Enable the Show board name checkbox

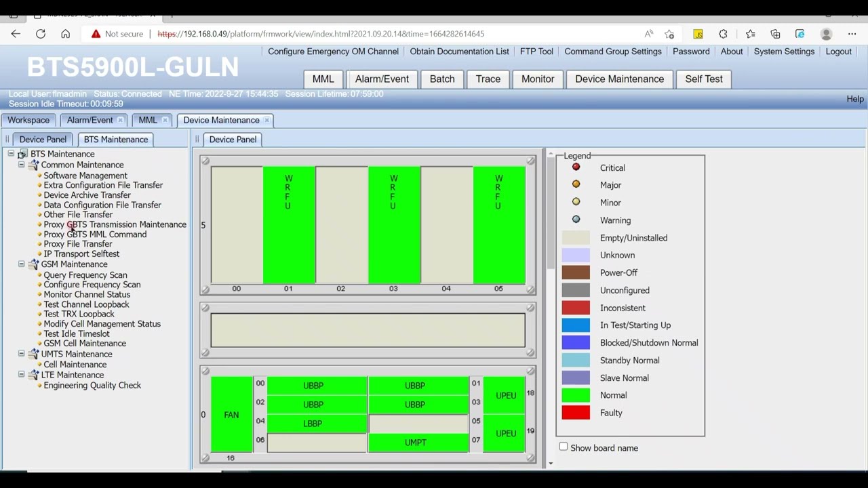(x=564, y=447)
